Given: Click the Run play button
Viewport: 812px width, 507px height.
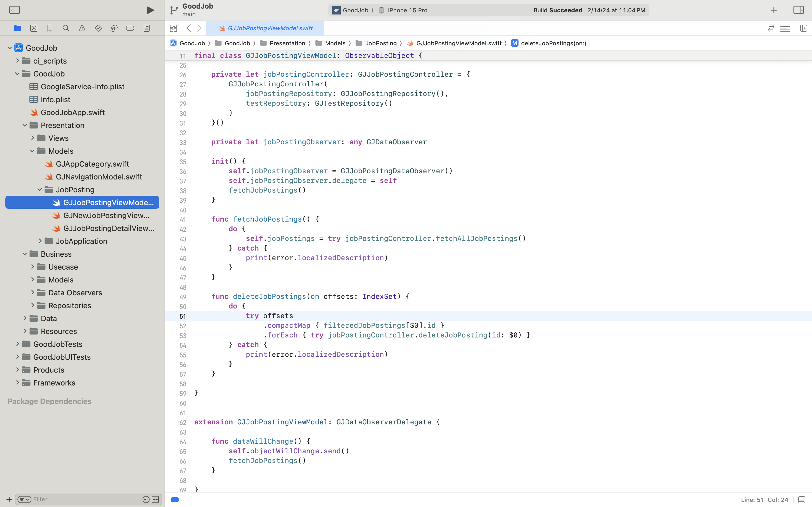Looking at the screenshot, I should 150,10.
